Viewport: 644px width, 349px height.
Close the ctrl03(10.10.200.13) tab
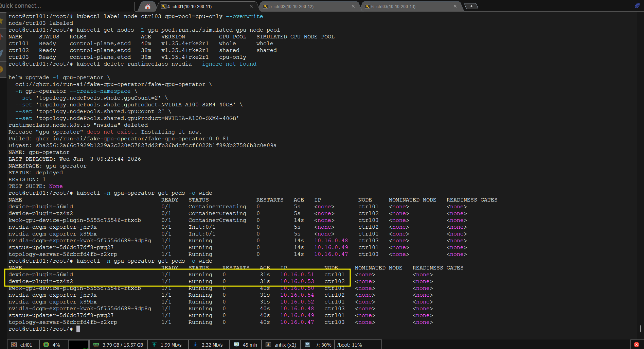click(x=455, y=6)
